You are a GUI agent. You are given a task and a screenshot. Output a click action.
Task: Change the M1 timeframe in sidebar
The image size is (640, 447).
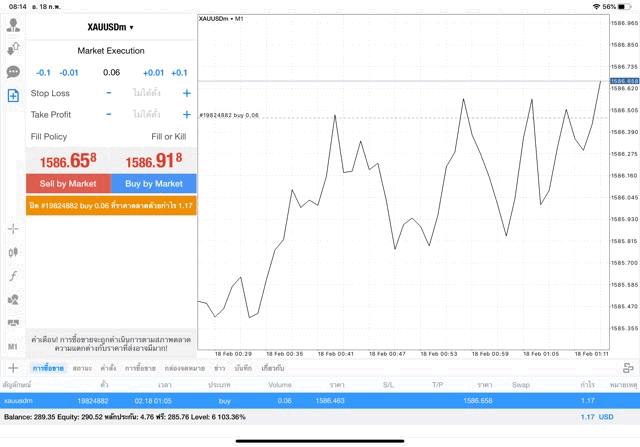click(x=13, y=347)
